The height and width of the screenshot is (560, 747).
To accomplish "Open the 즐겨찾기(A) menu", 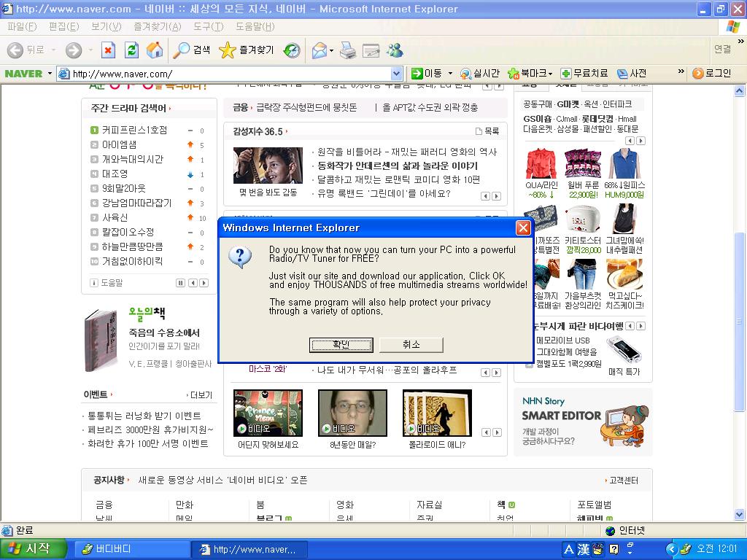I will click(158, 27).
